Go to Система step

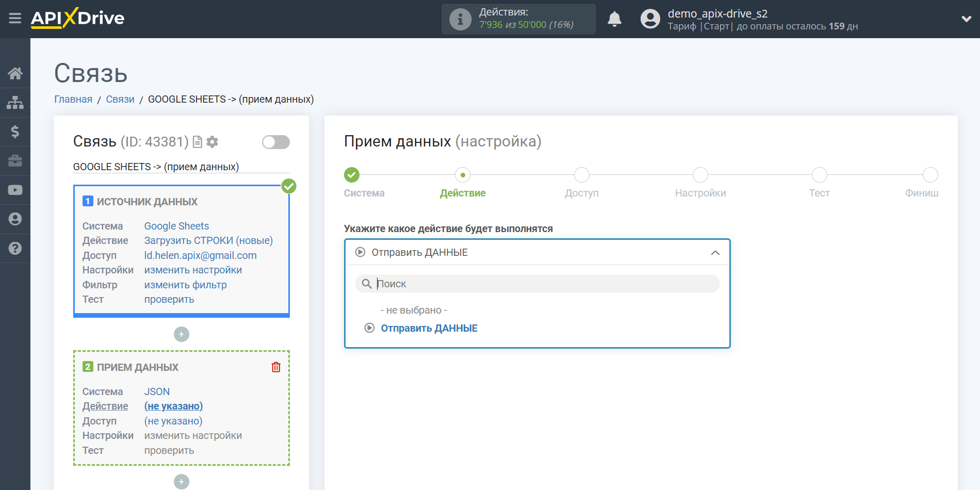click(352, 175)
